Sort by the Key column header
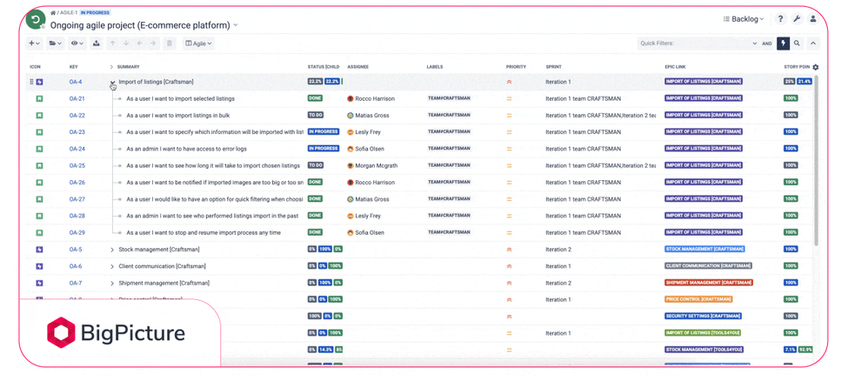The height and width of the screenshot is (381, 868). 74,67
